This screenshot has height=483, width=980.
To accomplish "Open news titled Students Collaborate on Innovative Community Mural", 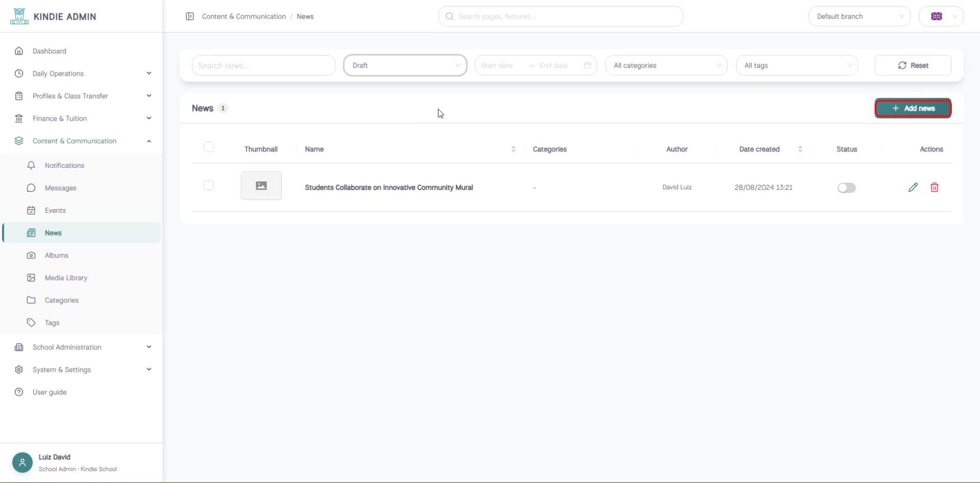I will point(389,187).
